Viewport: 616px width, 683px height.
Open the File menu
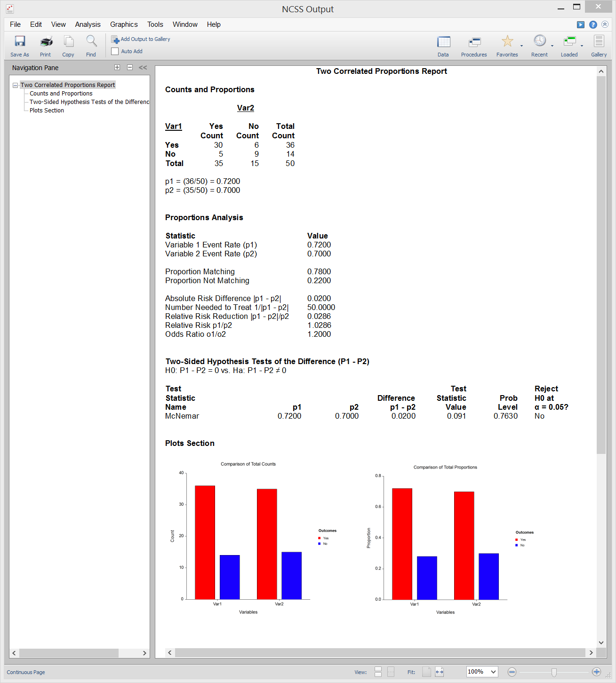(15, 24)
